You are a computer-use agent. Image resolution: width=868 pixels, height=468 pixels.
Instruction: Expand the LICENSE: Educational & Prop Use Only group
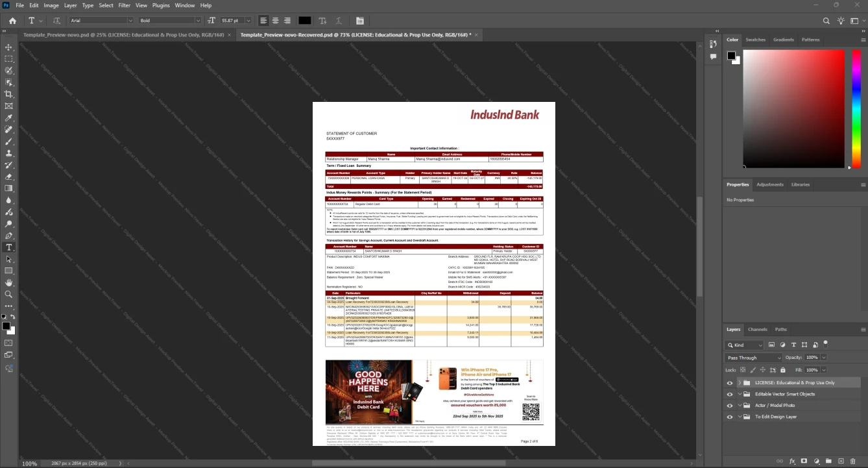(740, 383)
